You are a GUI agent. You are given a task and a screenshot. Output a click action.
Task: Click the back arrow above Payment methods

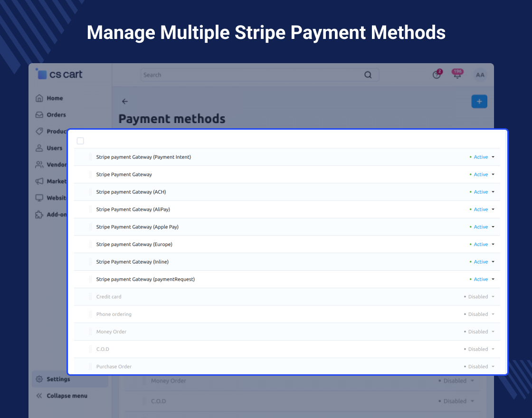[x=125, y=101]
